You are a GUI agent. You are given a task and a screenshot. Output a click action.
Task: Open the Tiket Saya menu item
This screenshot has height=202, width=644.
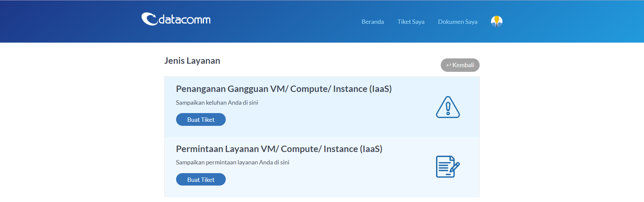pyautogui.click(x=411, y=22)
